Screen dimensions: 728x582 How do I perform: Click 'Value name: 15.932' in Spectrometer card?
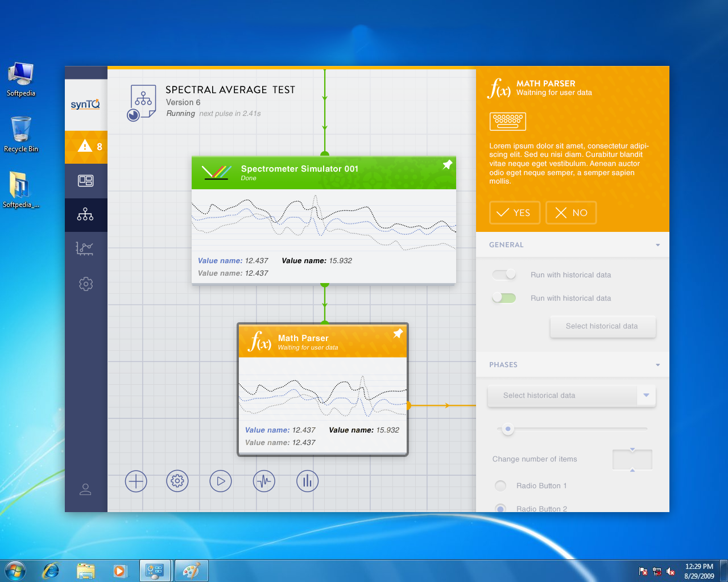pos(317,261)
